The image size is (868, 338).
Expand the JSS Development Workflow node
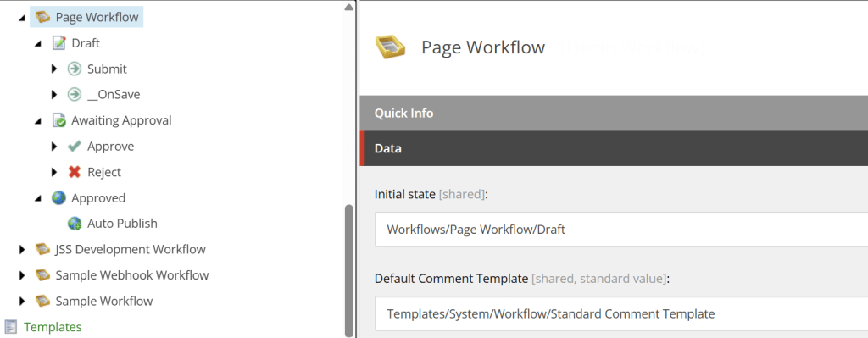coord(22,250)
